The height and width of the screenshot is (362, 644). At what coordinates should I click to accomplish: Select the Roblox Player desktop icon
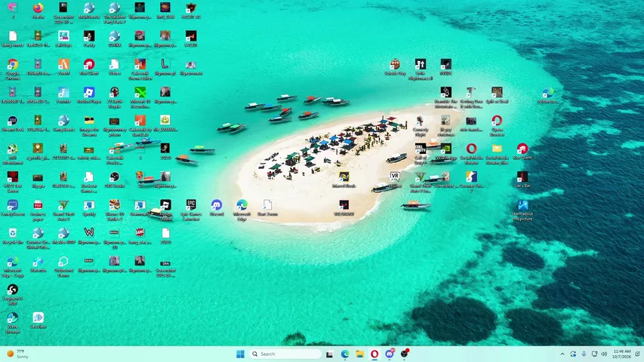point(89,95)
